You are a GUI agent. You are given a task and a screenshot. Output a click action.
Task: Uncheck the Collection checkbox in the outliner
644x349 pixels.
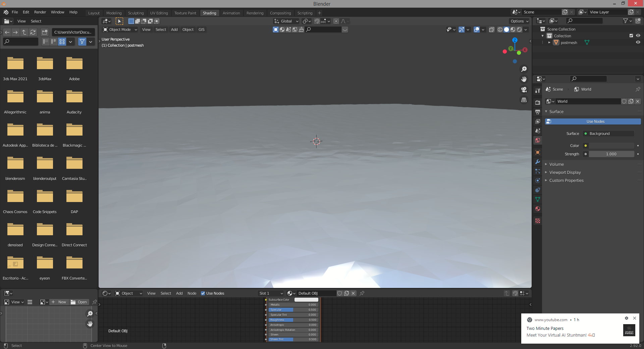coord(632,36)
